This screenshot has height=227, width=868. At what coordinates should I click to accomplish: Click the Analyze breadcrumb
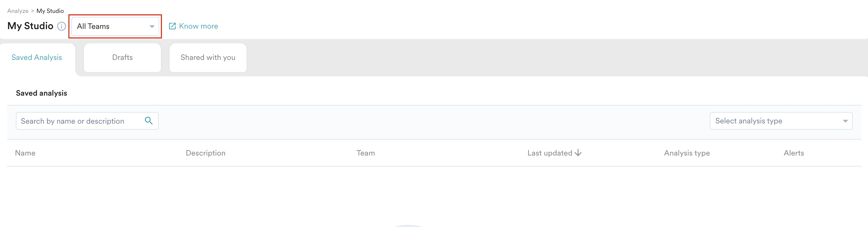tap(18, 10)
